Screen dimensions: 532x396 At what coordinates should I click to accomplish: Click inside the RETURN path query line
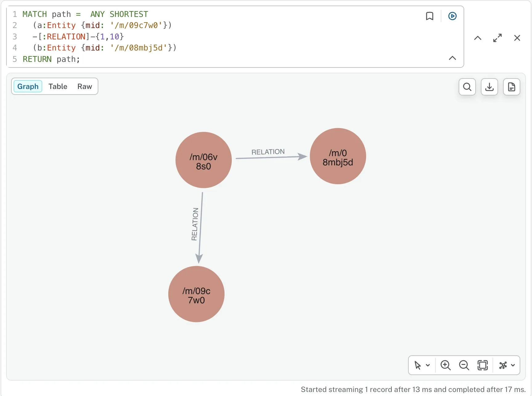tap(51, 59)
